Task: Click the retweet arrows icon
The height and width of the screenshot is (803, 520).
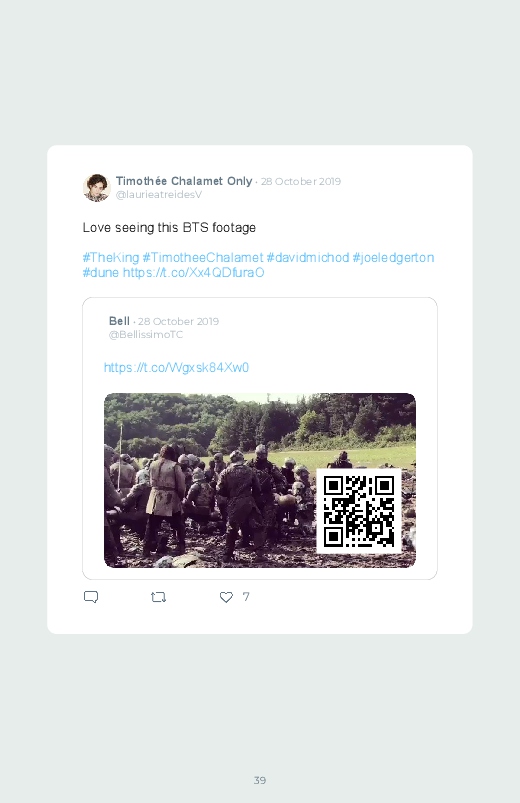Action: pyautogui.click(x=158, y=597)
